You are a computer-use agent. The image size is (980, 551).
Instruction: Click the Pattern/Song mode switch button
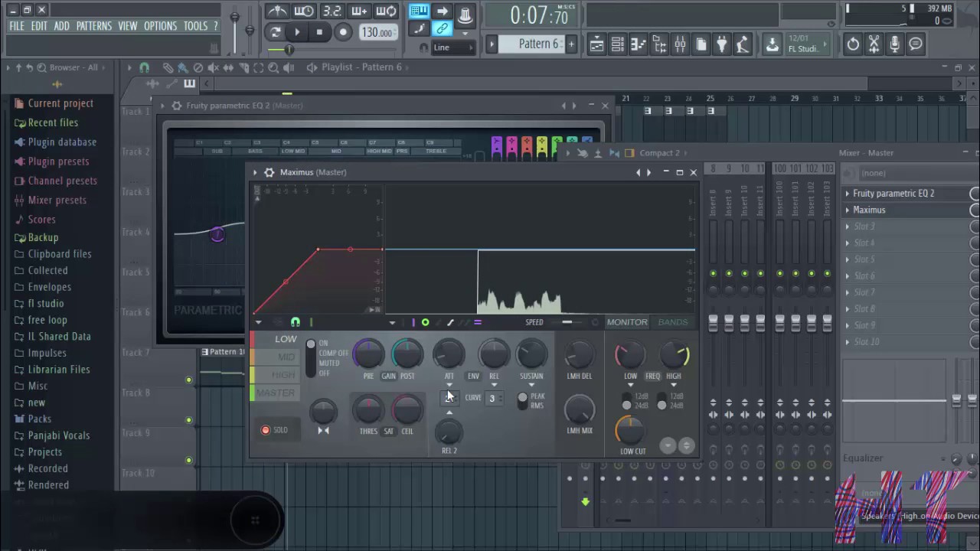(275, 32)
